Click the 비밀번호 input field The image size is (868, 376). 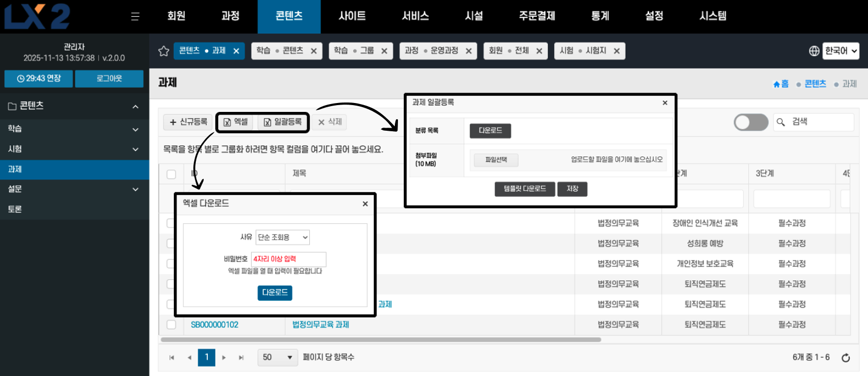(289, 259)
